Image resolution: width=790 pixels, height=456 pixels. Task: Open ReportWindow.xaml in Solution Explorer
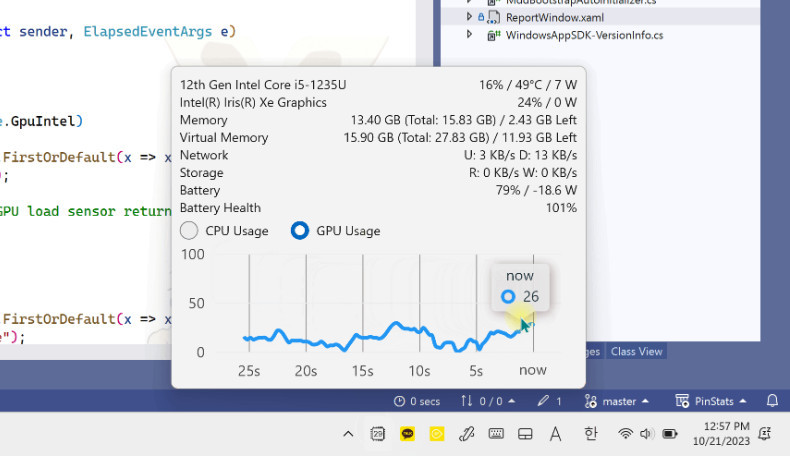pos(555,18)
